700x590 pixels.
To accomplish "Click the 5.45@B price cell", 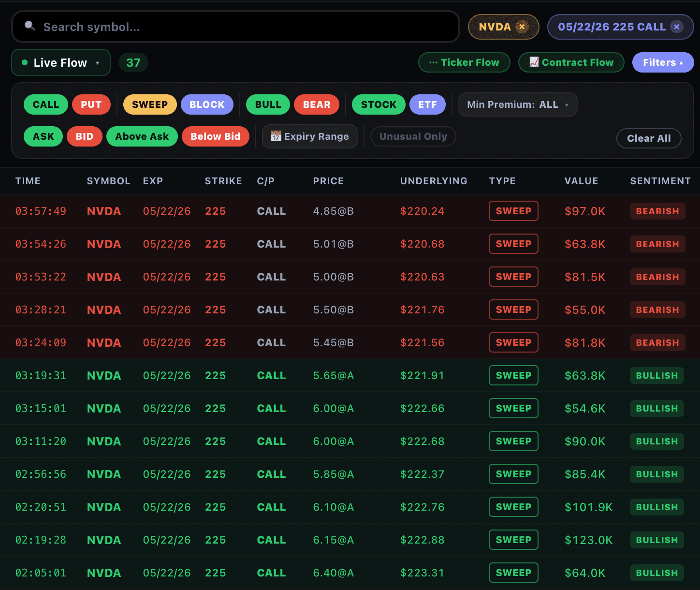I will [x=334, y=342].
